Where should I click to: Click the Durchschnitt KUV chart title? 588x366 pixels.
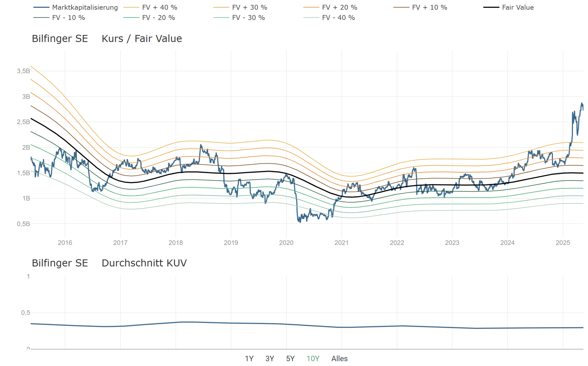(x=144, y=263)
